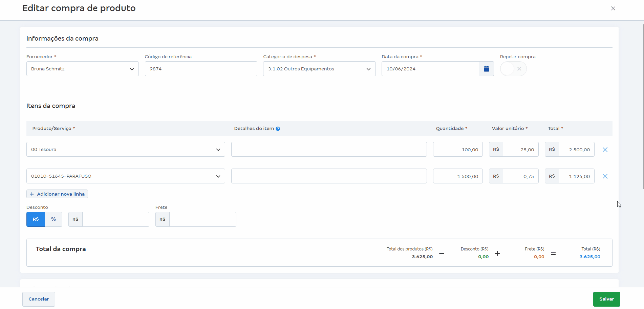Expand the PARAFUSO product dropdown
The width and height of the screenshot is (644, 309).
click(125, 176)
